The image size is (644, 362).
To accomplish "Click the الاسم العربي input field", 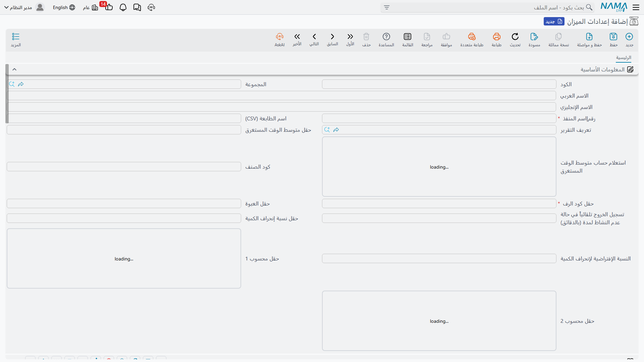I will [281, 96].
